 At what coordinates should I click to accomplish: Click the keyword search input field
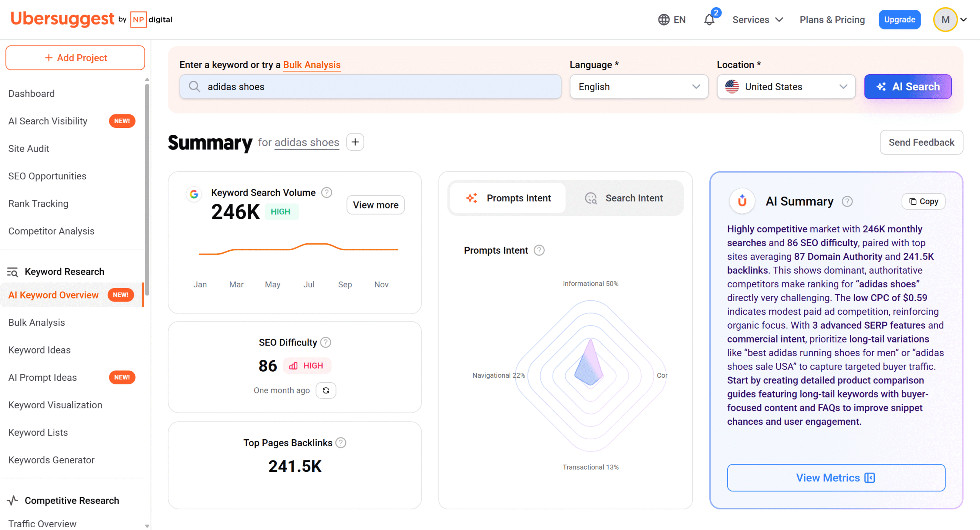[x=370, y=86]
